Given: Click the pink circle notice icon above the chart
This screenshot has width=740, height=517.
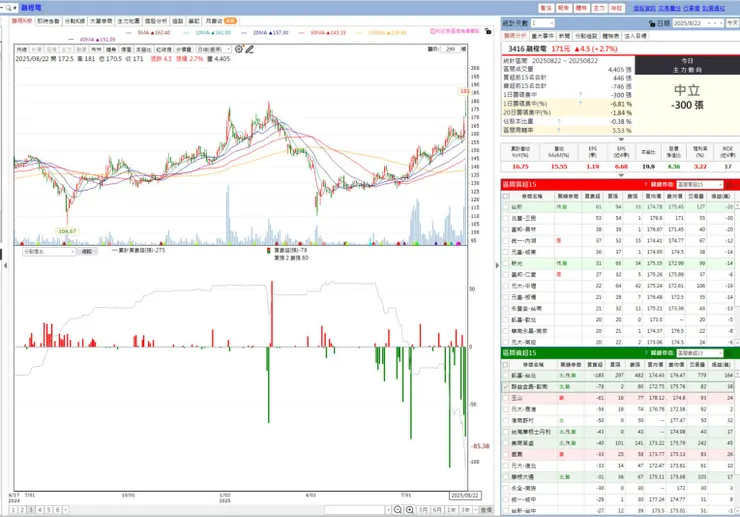Looking at the screenshot, I should tap(432, 31).
